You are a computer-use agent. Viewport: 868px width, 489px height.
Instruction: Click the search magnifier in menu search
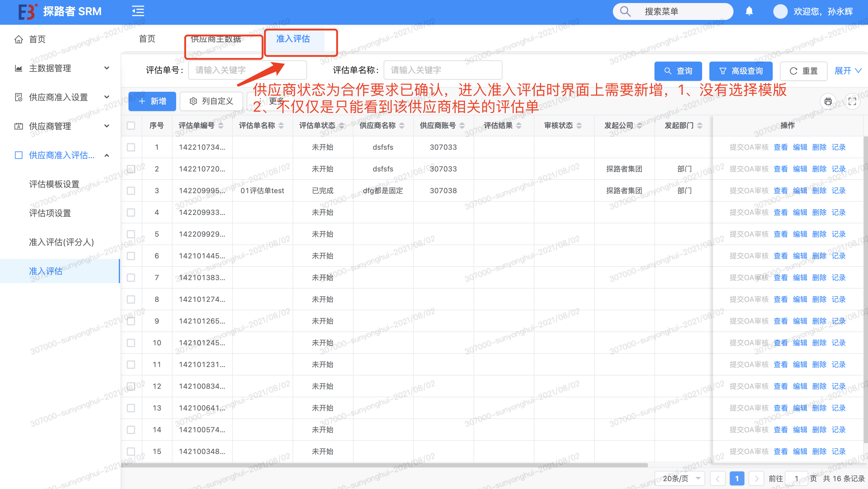[625, 11]
